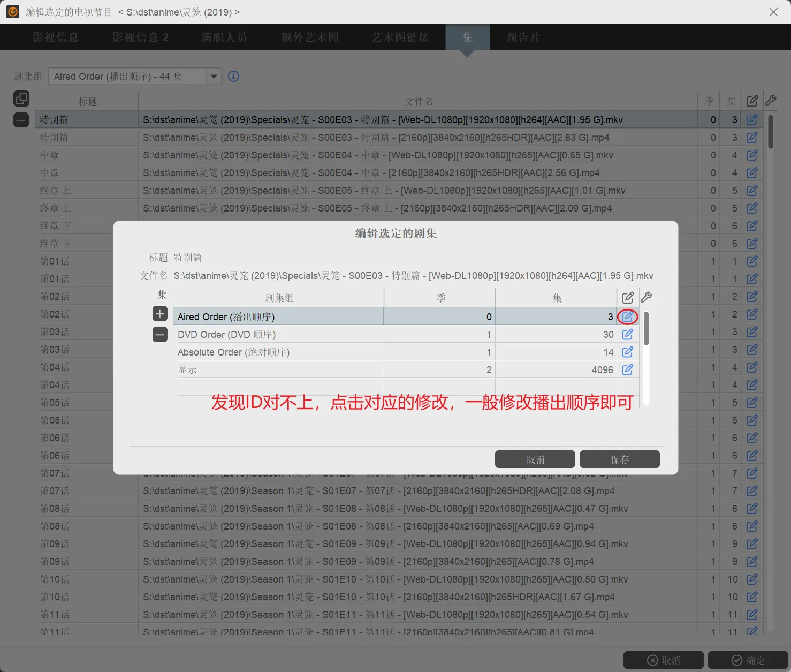Click edit icon for Absolute Order row
This screenshot has width=791, height=672.
[x=627, y=352]
